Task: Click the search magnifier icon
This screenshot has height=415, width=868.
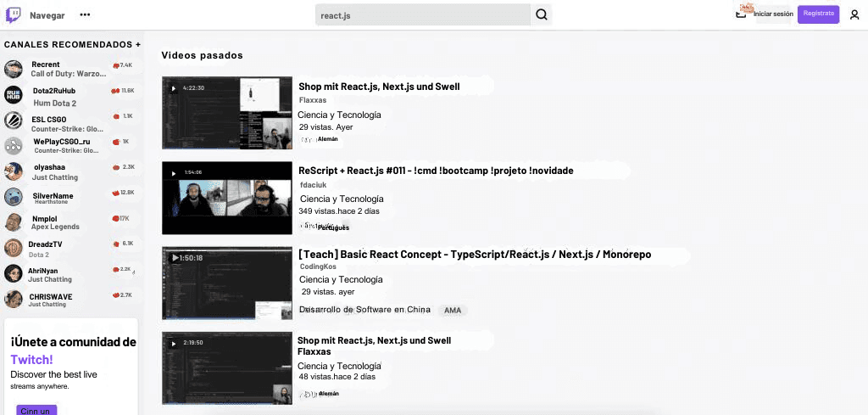Action: (542, 14)
